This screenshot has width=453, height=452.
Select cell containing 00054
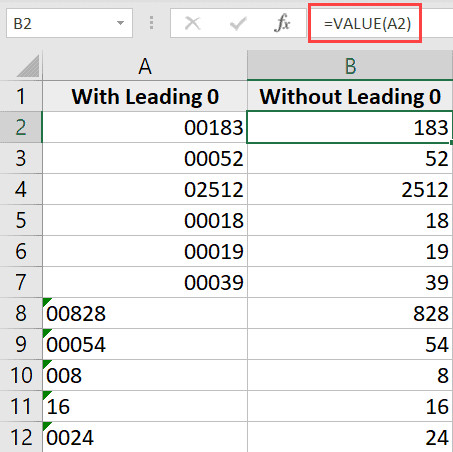click(x=145, y=344)
